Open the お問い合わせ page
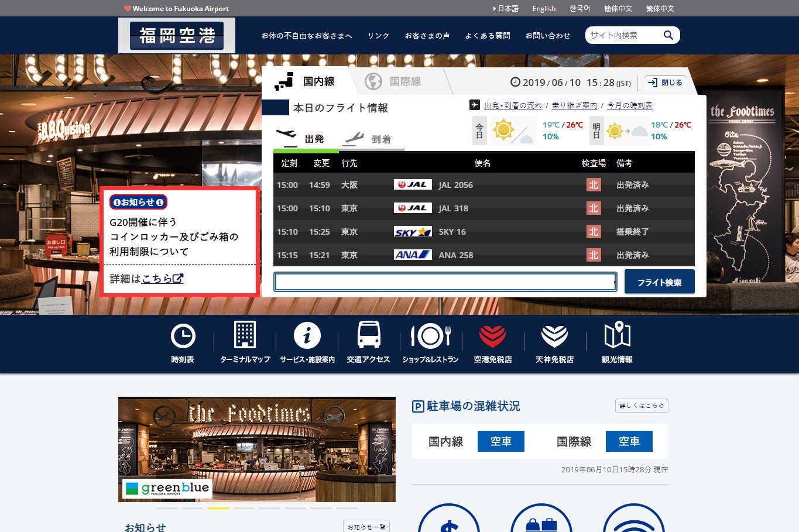799x532 pixels. pyautogui.click(x=548, y=36)
